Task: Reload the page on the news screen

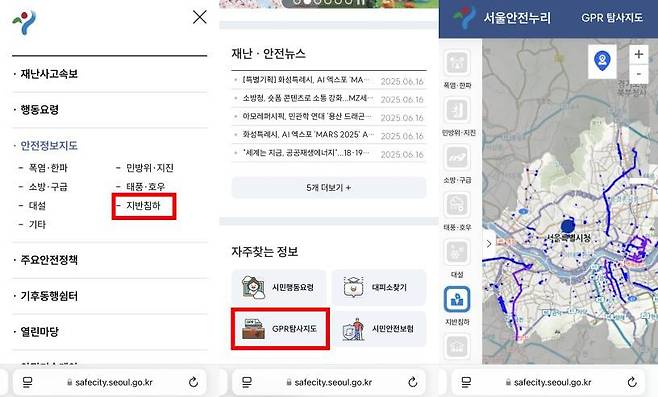Action: 413,382
